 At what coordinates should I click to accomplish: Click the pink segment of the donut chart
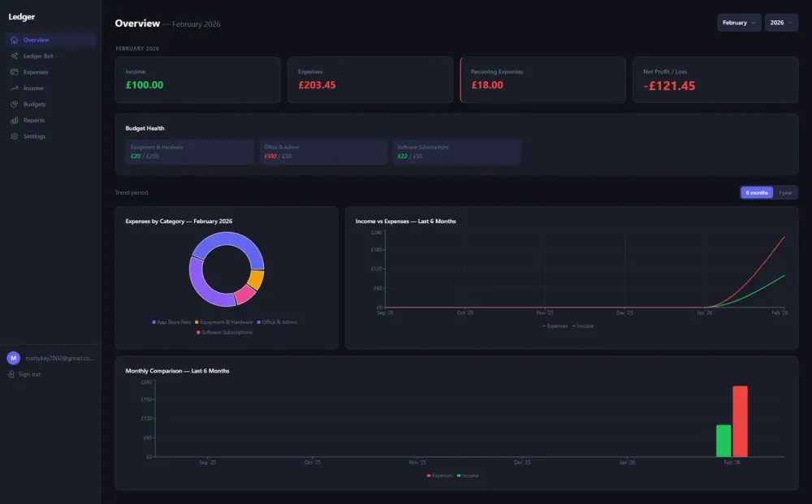pos(245,295)
